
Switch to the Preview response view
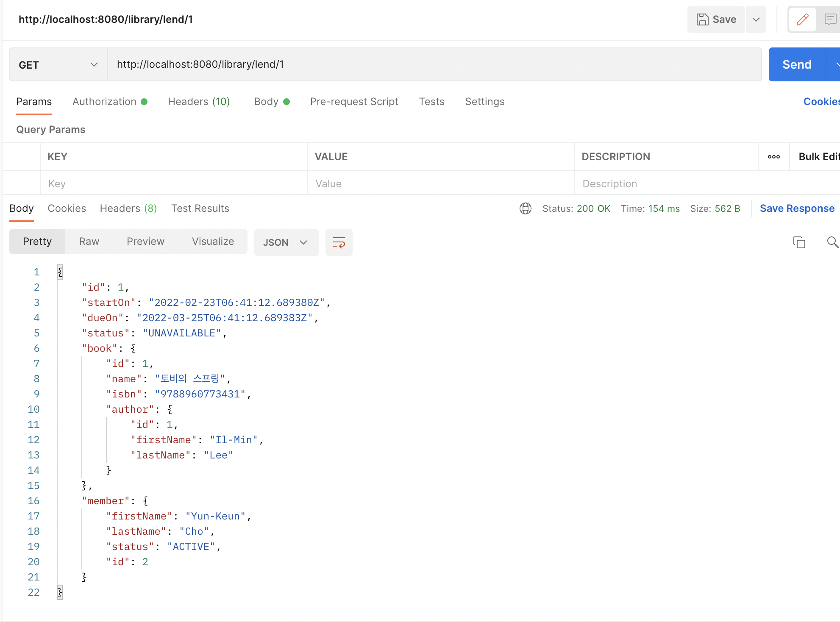pos(145,241)
